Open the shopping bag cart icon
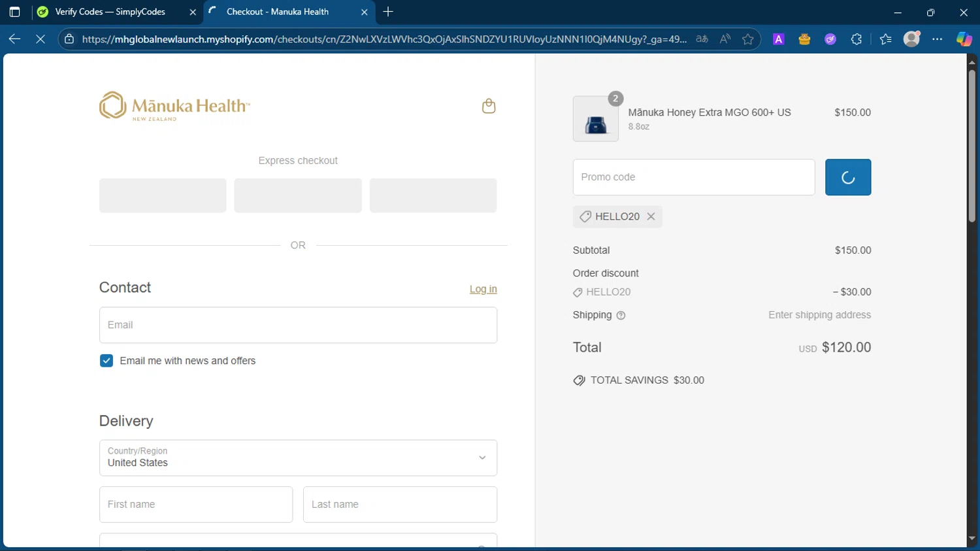This screenshot has height=551, width=980. pyautogui.click(x=489, y=106)
